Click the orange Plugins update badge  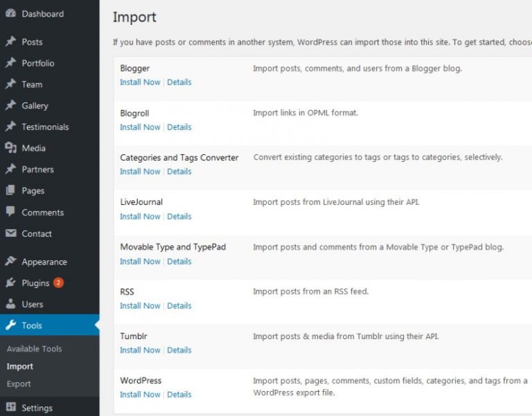pos(58,282)
